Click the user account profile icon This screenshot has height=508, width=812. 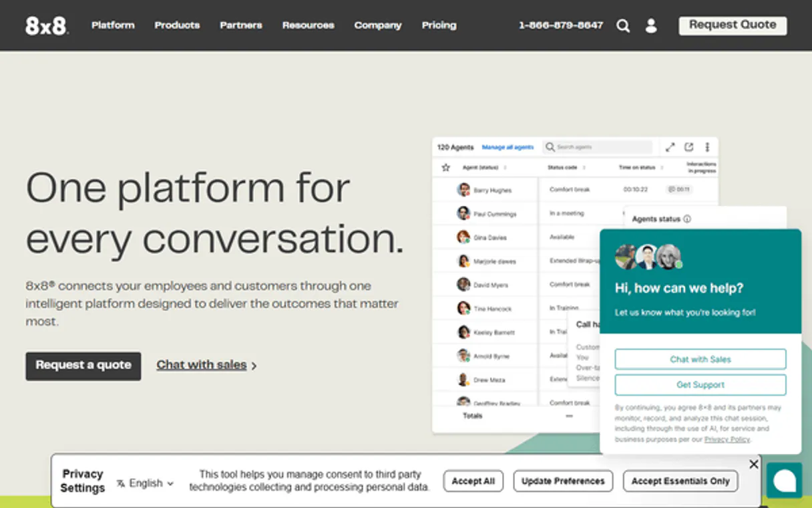651,26
